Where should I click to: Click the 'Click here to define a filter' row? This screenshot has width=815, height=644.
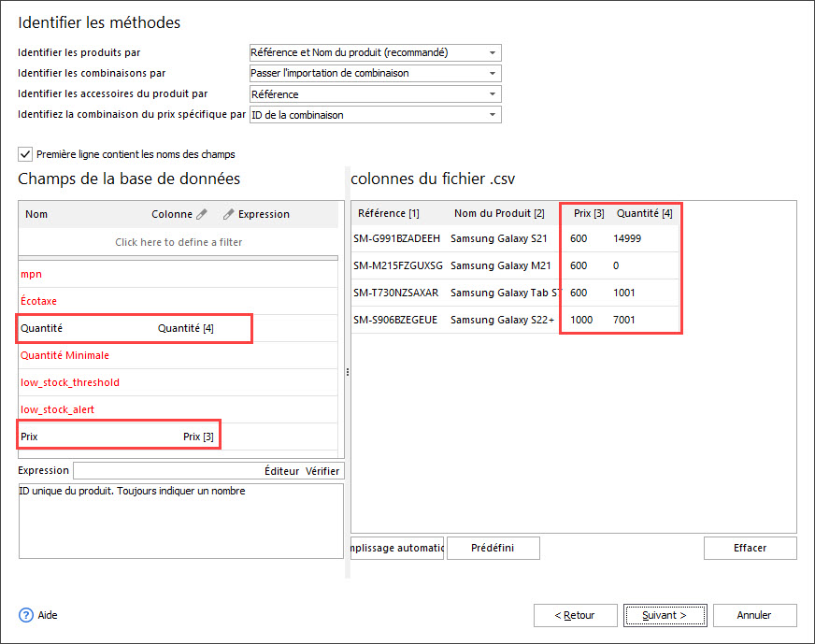[179, 242]
